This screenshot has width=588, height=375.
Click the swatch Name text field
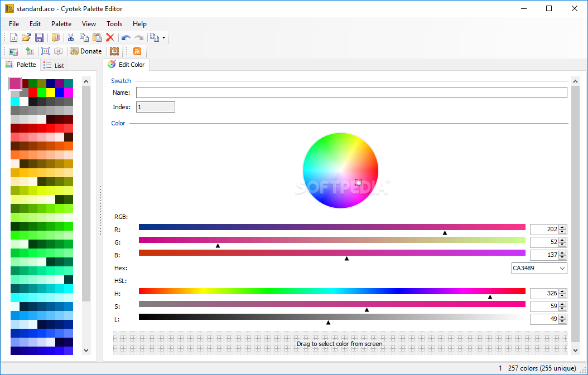351,92
